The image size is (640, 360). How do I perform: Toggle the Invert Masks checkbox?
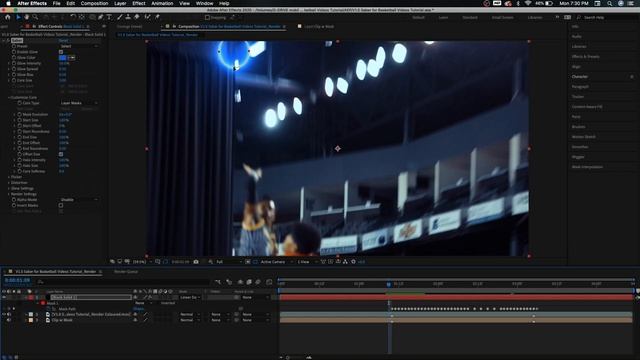[61, 205]
